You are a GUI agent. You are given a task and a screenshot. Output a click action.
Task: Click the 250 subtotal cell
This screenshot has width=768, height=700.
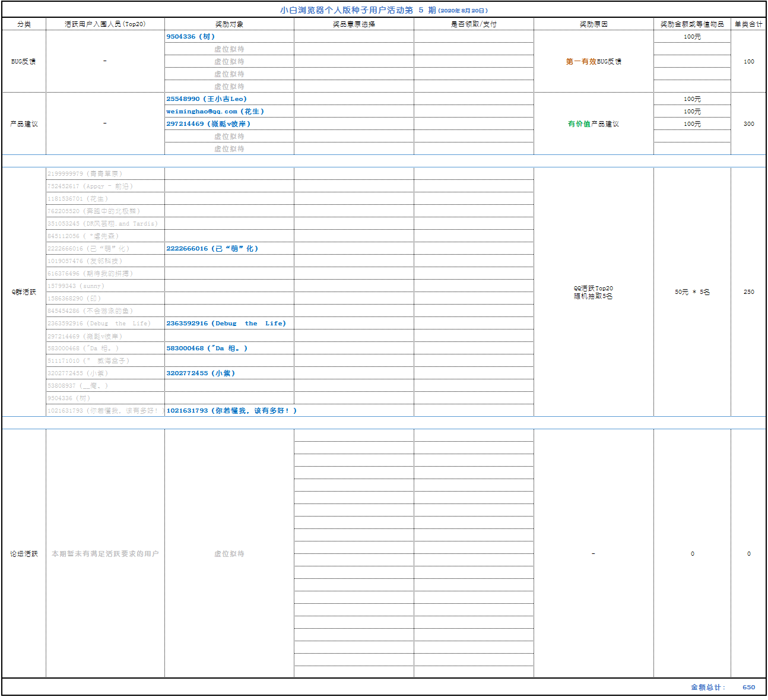point(749,292)
